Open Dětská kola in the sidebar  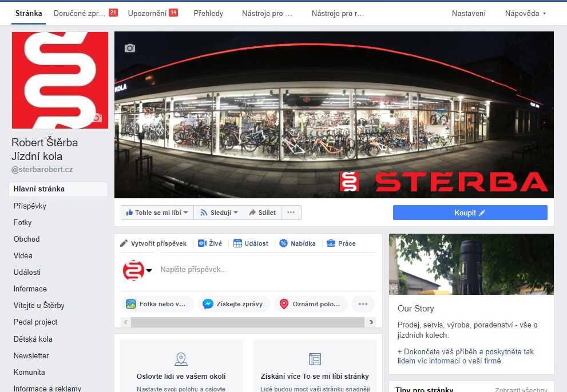[33, 339]
